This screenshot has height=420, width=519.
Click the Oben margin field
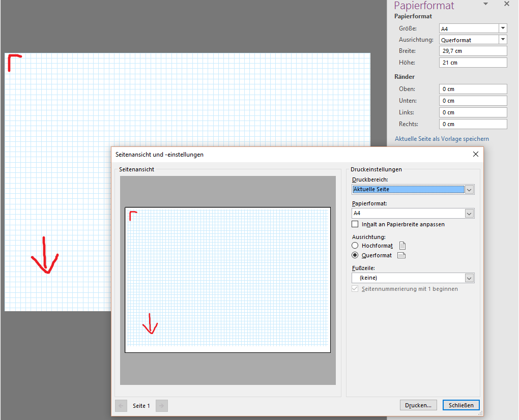pos(473,89)
